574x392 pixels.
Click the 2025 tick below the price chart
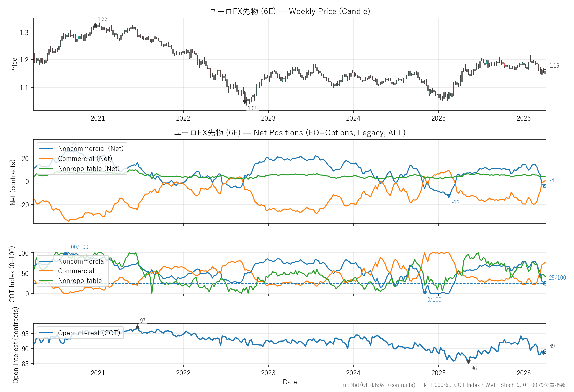coord(438,118)
